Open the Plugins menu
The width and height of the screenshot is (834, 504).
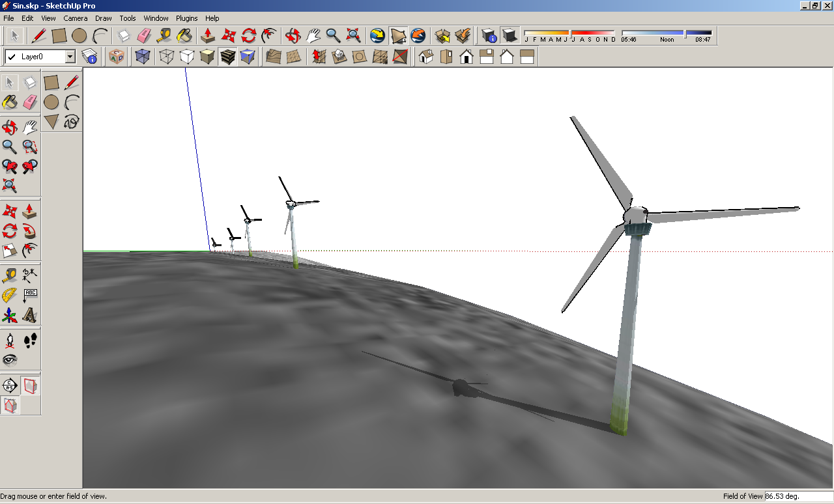point(187,18)
